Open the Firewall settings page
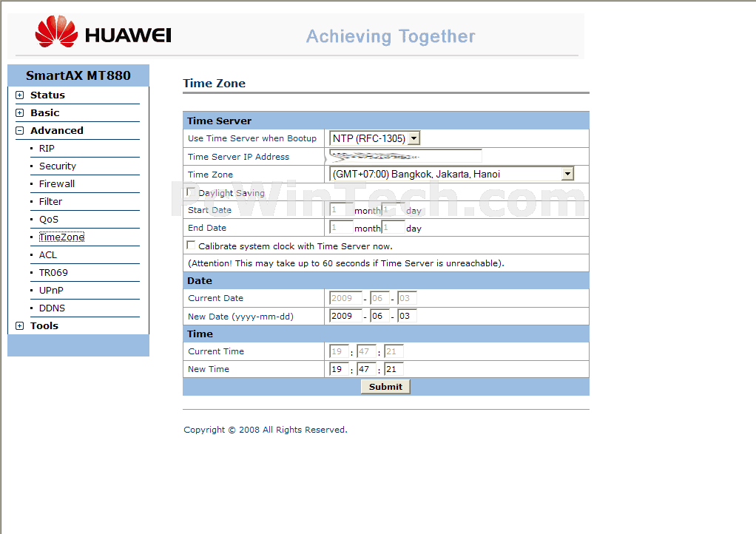This screenshot has width=756, height=534. [x=57, y=184]
